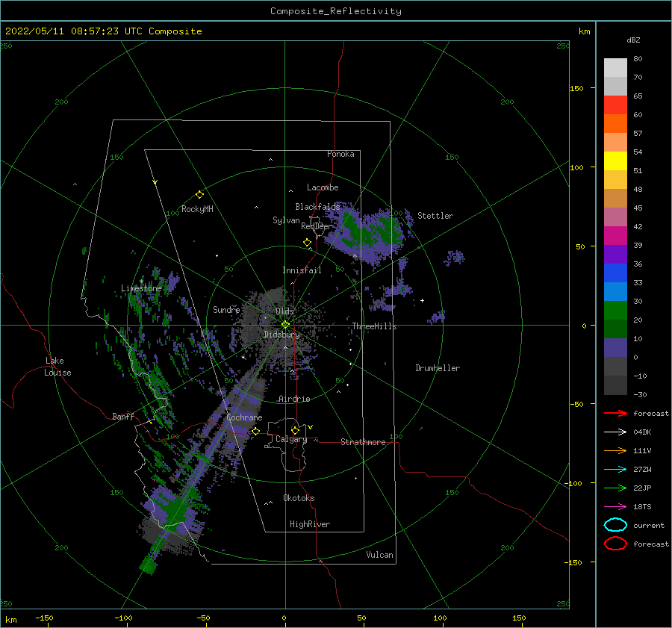
Task: Click the white 04DK arrow icon
Action: [615, 432]
